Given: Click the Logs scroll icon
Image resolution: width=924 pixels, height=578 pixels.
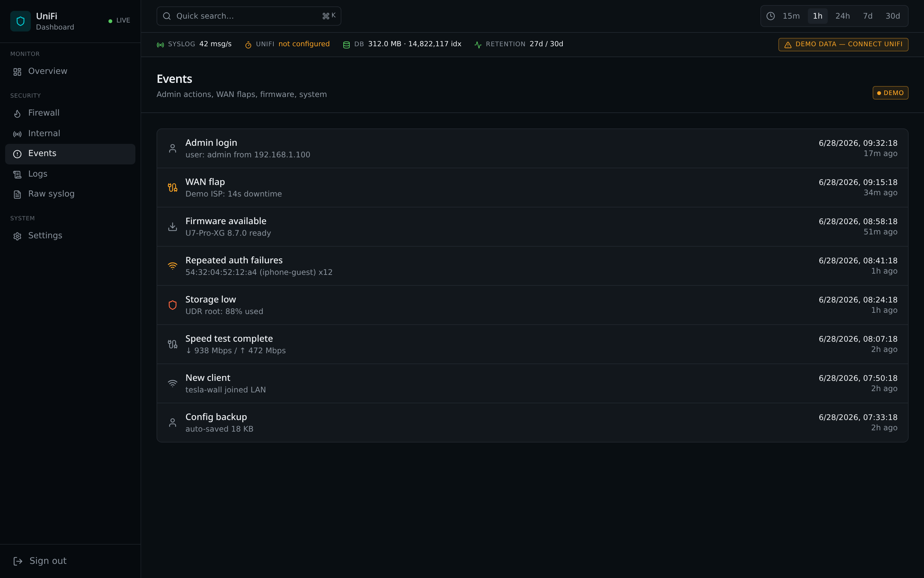Looking at the screenshot, I should [x=17, y=175].
